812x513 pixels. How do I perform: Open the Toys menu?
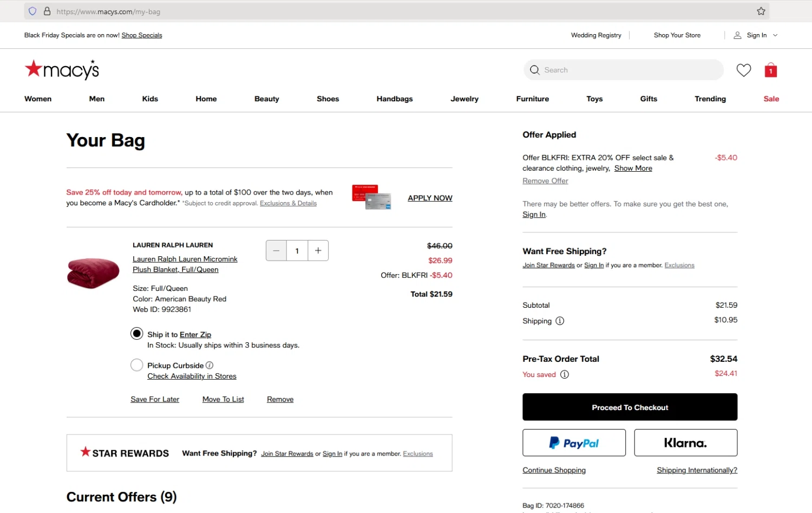pyautogui.click(x=594, y=99)
